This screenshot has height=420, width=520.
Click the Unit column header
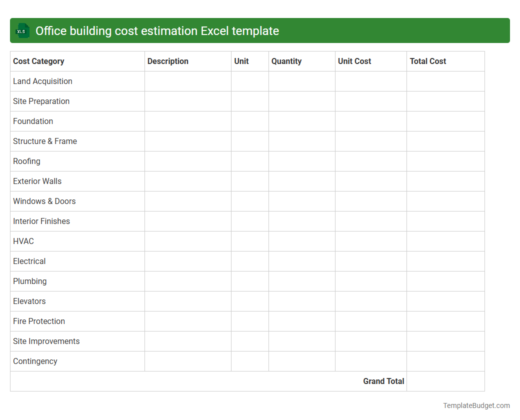coord(241,61)
